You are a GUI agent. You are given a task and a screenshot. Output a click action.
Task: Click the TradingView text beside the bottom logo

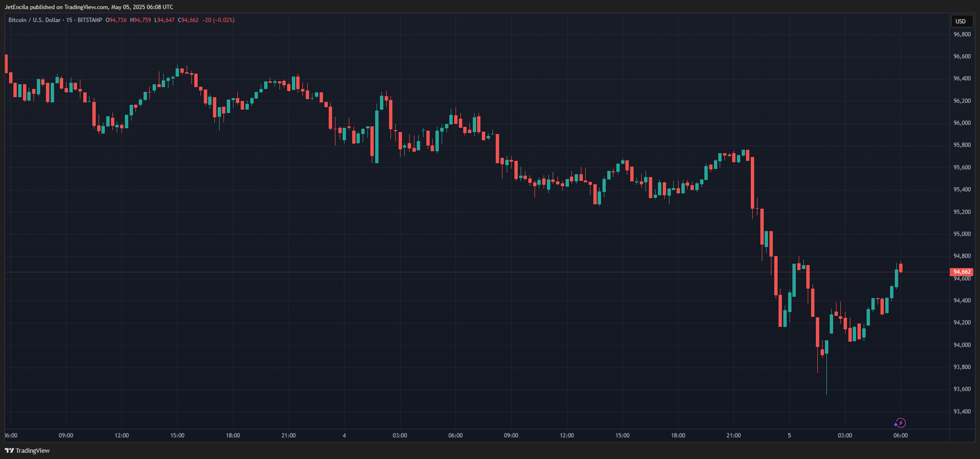coord(33,450)
